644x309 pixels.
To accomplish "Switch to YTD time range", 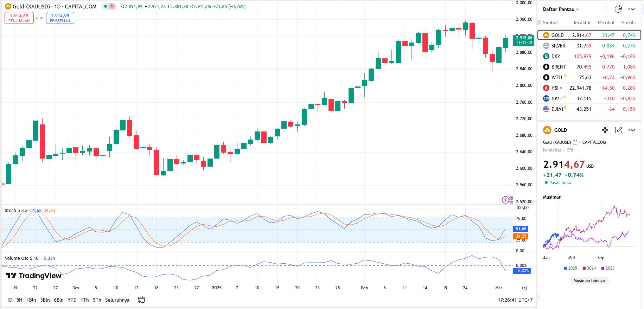I will [72, 300].
